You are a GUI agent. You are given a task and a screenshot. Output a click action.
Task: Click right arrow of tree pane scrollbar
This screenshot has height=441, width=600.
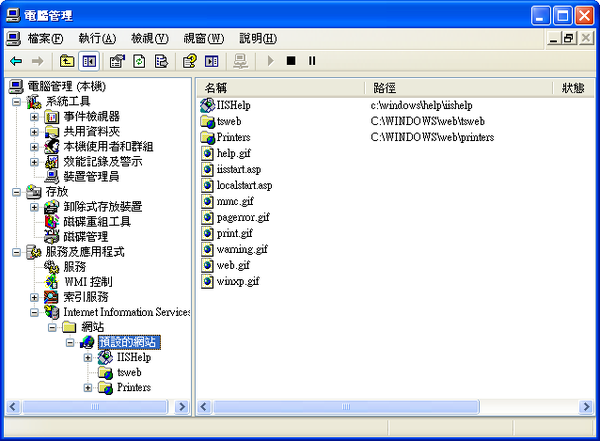pos(183,407)
